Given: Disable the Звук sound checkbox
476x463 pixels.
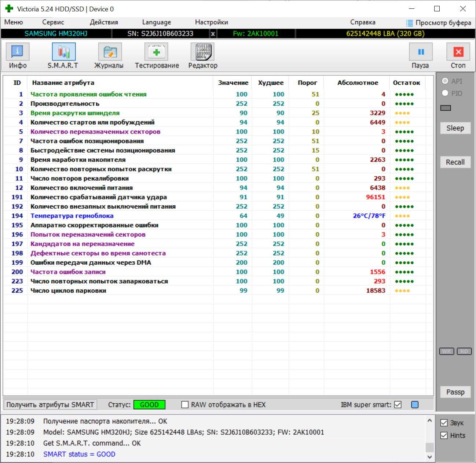Looking at the screenshot, I should click(444, 423).
